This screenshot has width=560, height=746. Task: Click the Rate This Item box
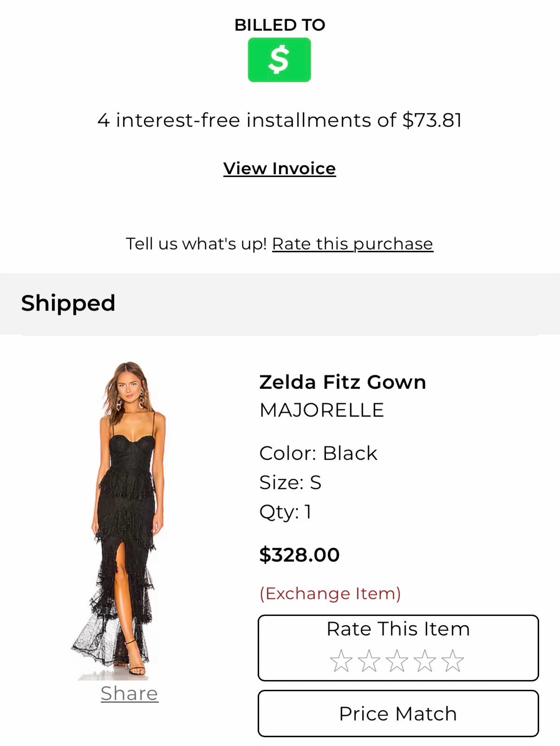tap(398, 648)
